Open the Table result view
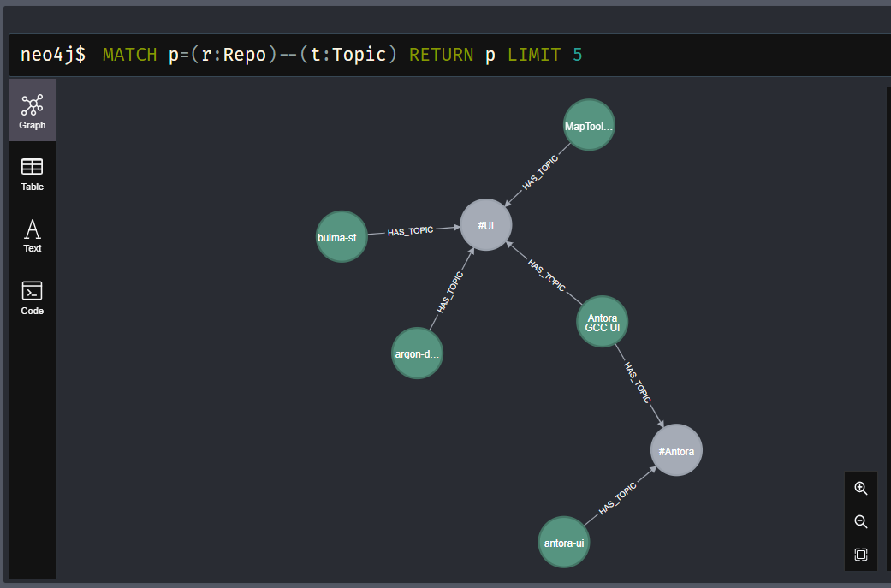 tap(33, 174)
